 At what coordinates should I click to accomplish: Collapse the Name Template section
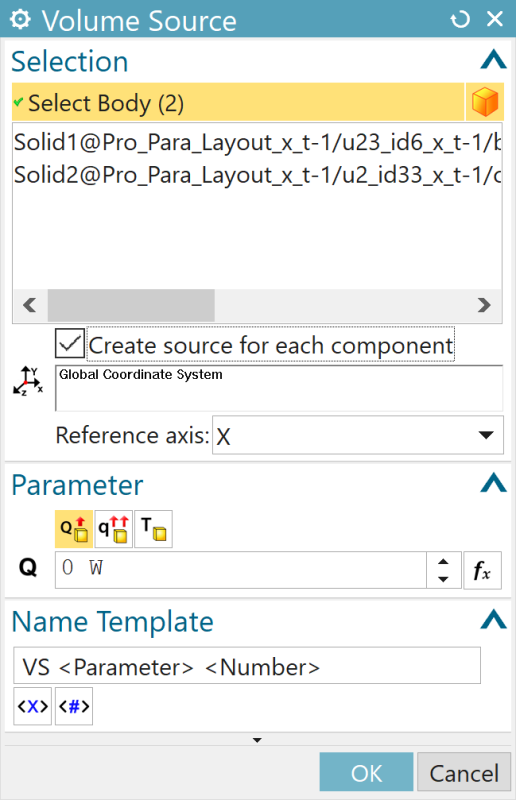pyautogui.click(x=493, y=619)
